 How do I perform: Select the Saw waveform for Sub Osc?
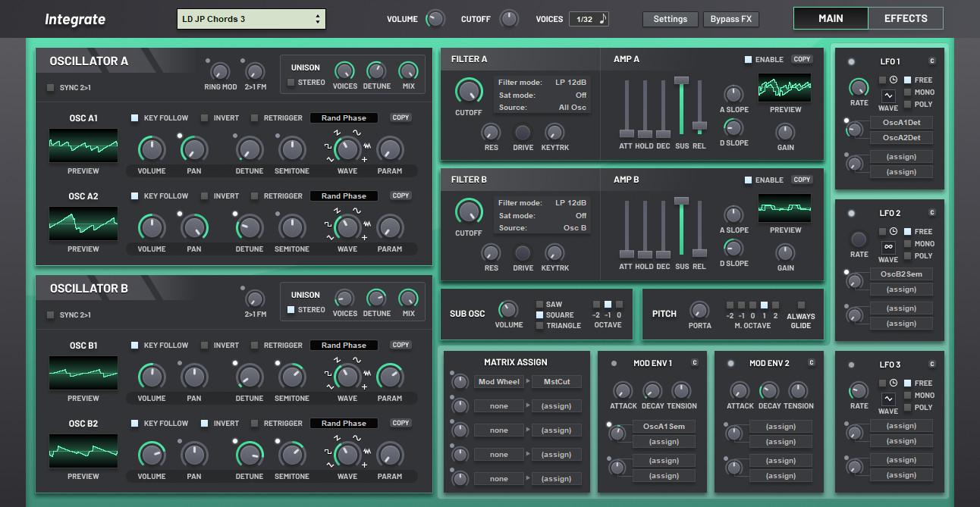[540, 305]
